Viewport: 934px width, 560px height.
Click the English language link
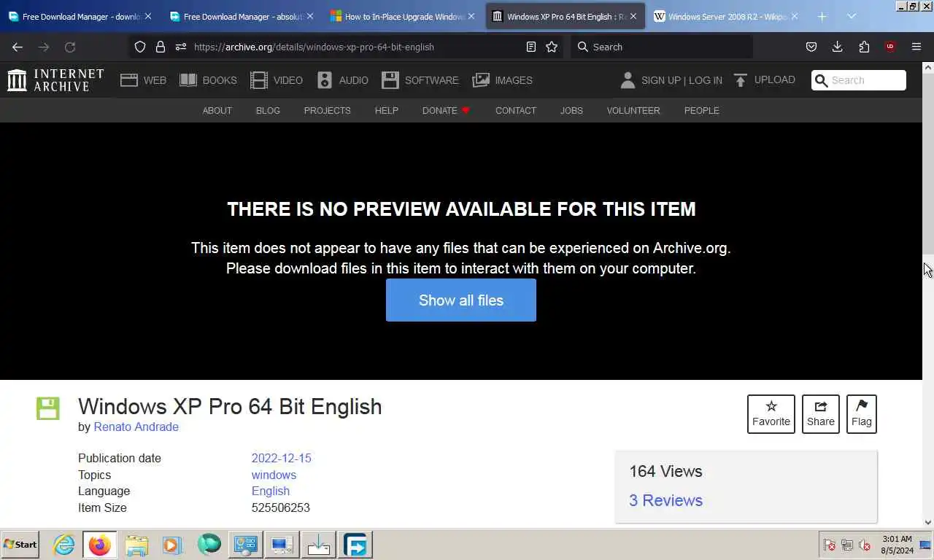click(270, 491)
